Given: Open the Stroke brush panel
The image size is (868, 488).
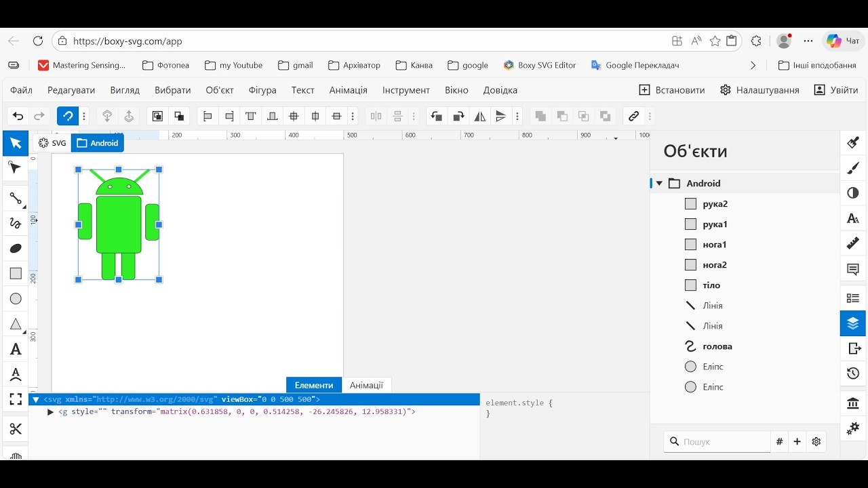Looking at the screenshot, I should click(x=853, y=168).
